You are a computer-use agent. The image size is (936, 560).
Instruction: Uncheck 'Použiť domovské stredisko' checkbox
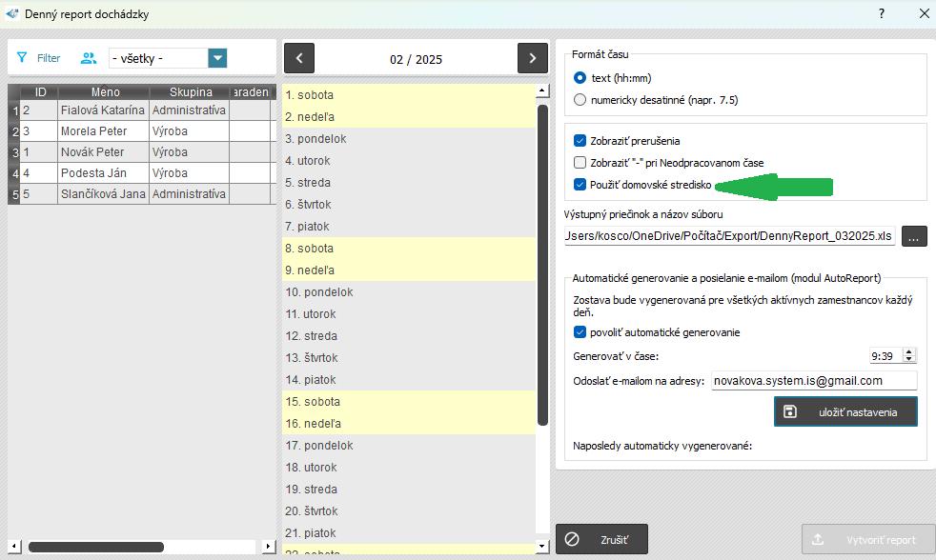[x=580, y=185]
